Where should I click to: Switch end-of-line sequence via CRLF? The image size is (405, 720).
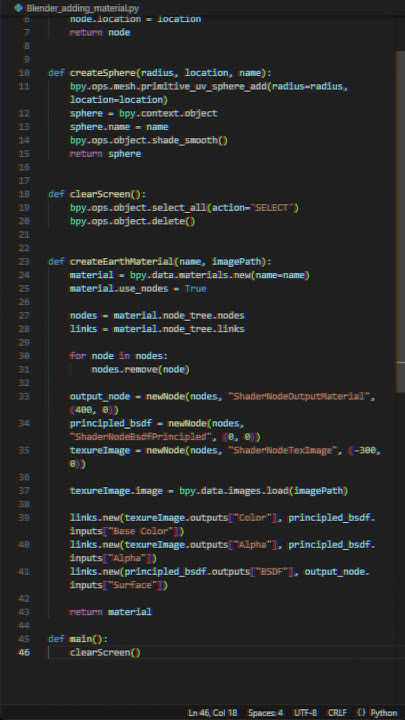(x=337, y=713)
